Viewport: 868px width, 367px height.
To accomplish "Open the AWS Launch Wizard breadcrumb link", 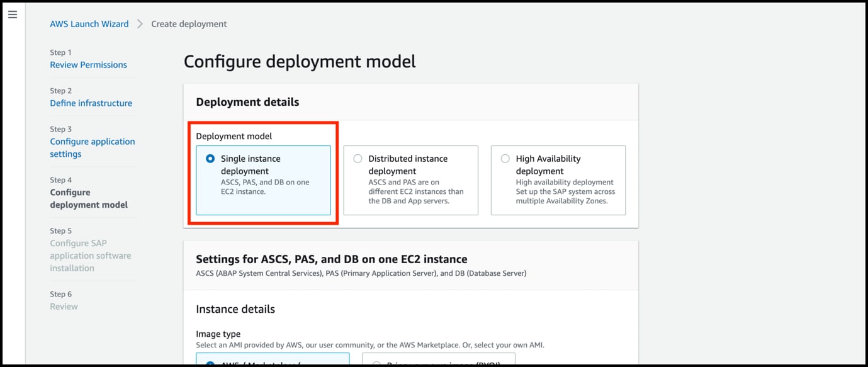I will pos(89,23).
